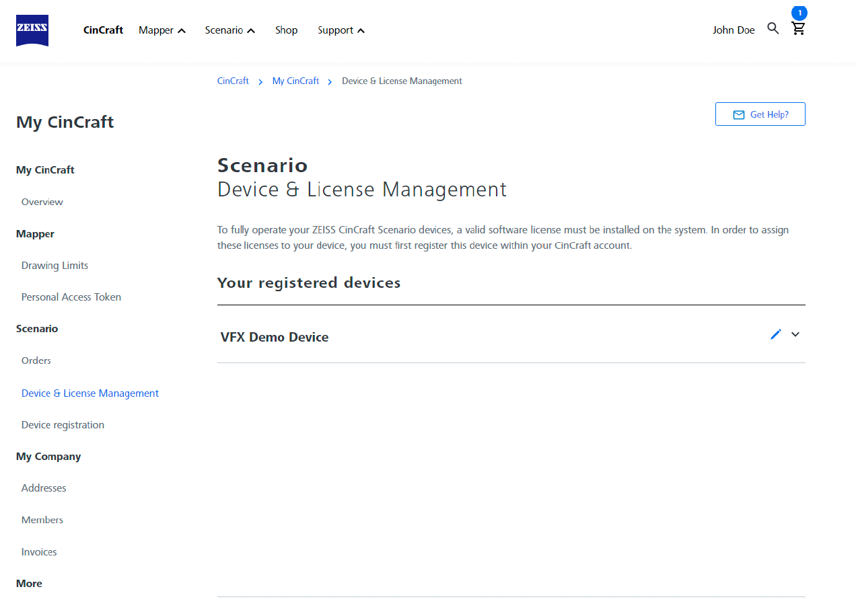
Task: Navigate to My CinCraft breadcrumb
Action: pos(295,81)
